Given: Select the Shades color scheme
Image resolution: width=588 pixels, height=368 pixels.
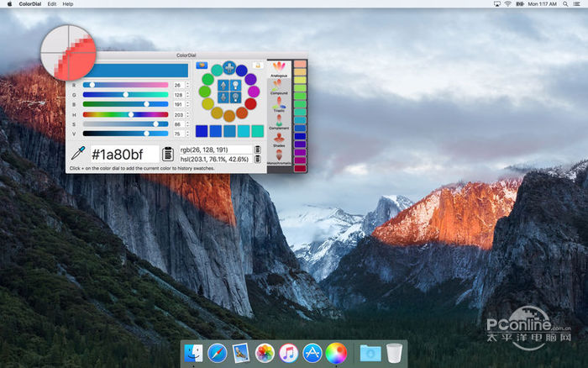Looking at the screenshot, I should tap(279, 139).
